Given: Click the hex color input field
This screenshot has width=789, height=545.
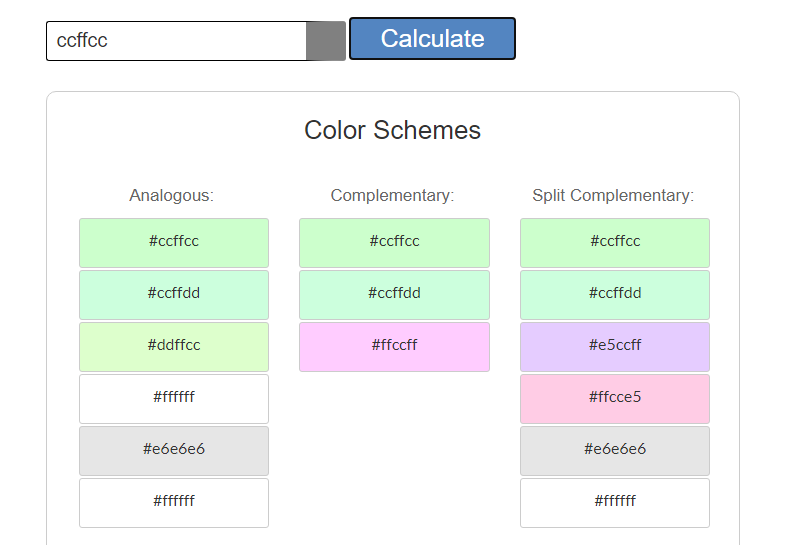Looking at the screenshot, I should [176, 41].
